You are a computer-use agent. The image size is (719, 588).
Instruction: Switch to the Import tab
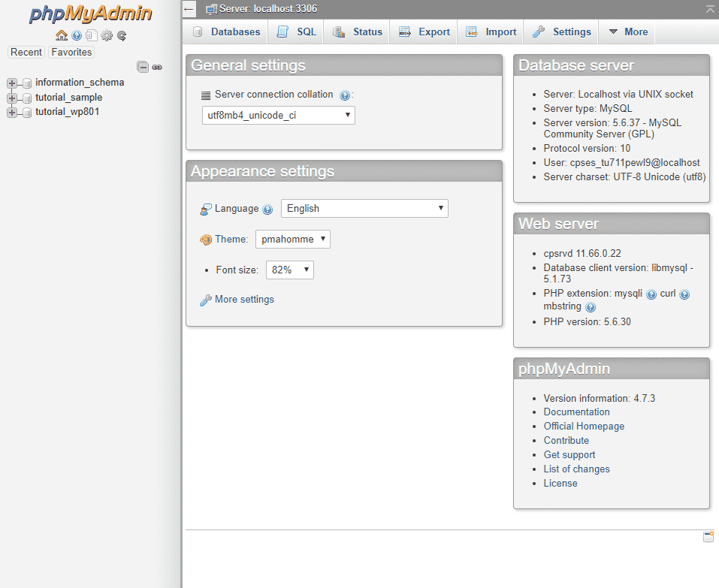click(x=491, y=32)
